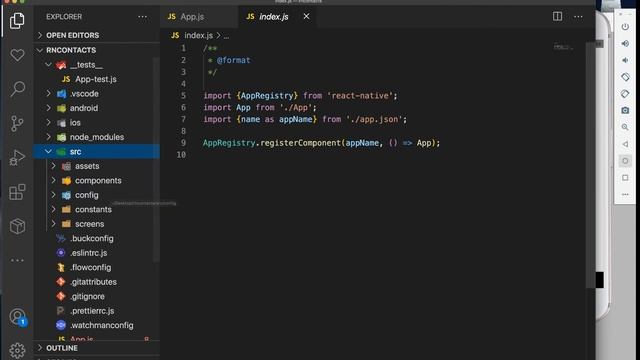640x360 pixels.
Task: Expand the OUTLINE section
Action: [x=96, y=348]
